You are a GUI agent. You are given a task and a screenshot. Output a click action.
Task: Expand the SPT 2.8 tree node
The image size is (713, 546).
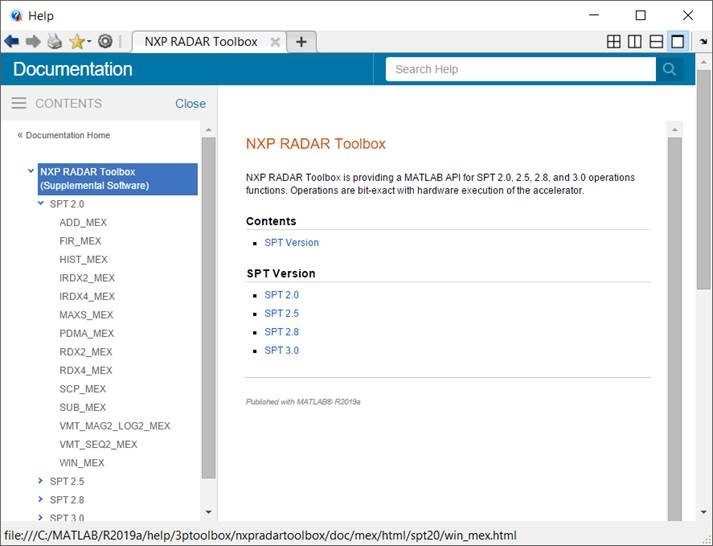[x=40, y=499]
